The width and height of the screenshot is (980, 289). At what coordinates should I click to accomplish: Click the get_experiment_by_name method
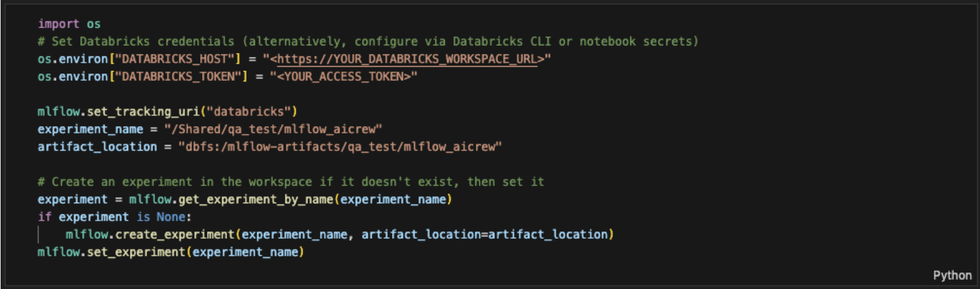tap(256, 200)
